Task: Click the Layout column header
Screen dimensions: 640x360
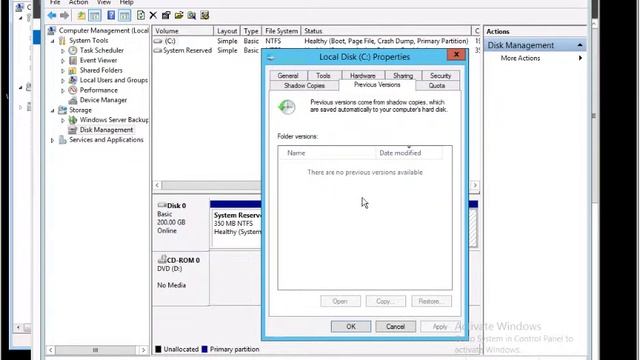Action: tap(227, 31)
